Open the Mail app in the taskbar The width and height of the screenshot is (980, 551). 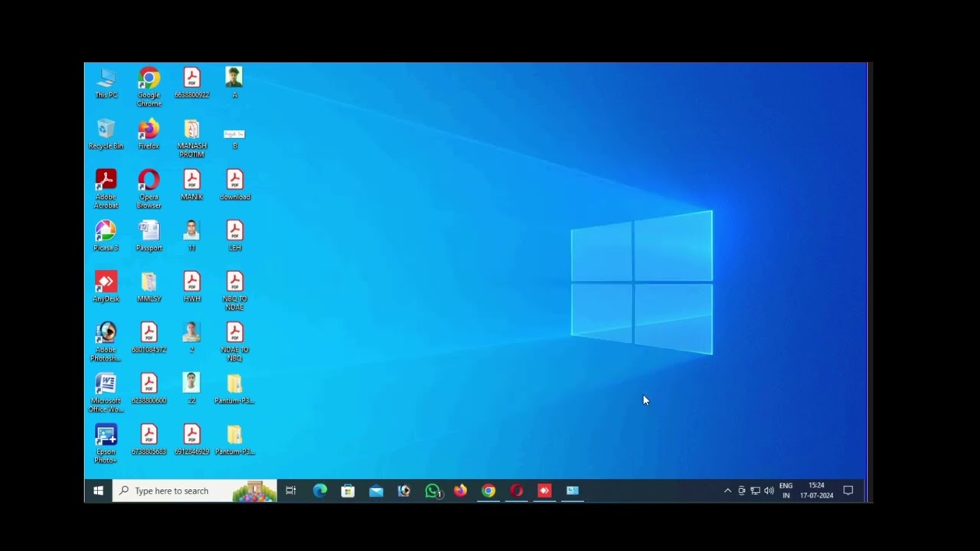tap(376, 491)
